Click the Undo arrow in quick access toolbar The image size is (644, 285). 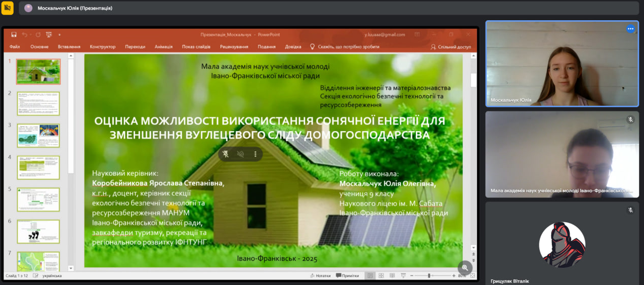(x=24, y=34)
